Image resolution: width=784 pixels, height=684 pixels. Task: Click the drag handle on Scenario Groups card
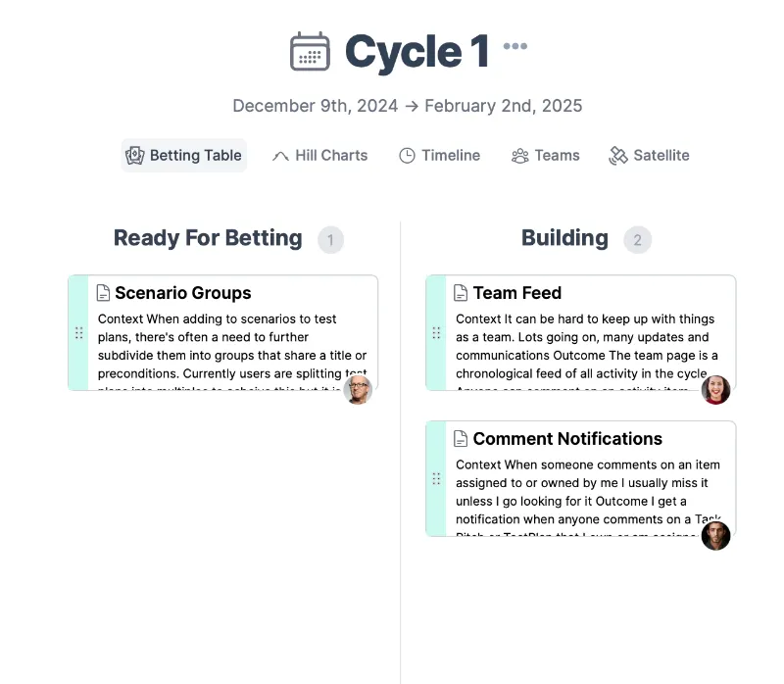pyautogui.click(x=79, y=333)
